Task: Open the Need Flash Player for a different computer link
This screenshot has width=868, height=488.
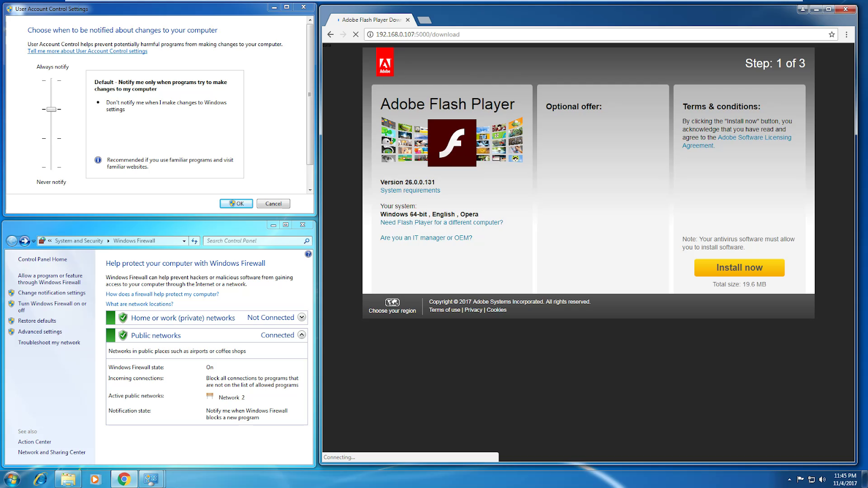Action: pos(442,222)
